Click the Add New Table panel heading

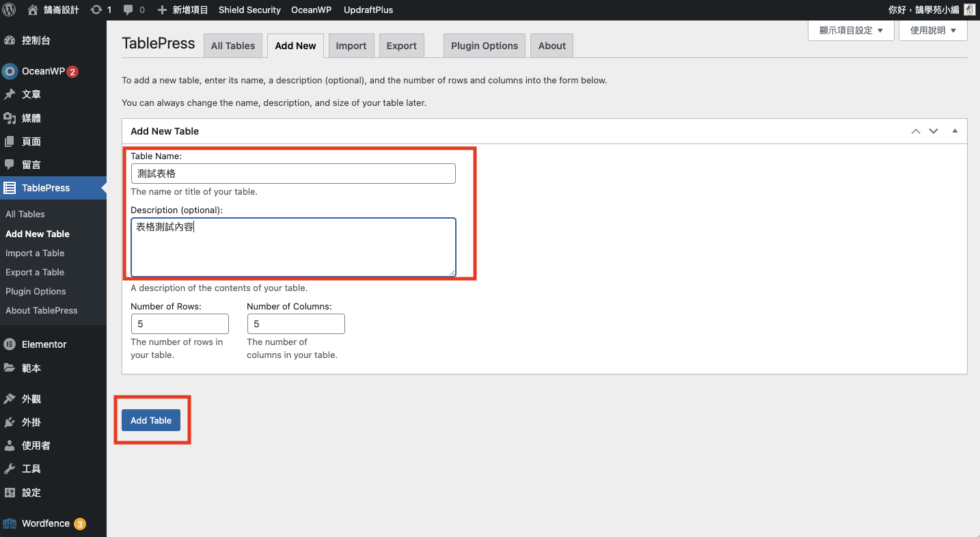(165, 131)
